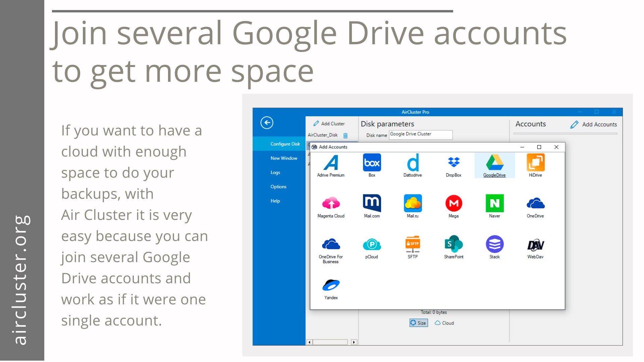
Task: Choose the Stack provider icon
Action: (x=494, y=247)
